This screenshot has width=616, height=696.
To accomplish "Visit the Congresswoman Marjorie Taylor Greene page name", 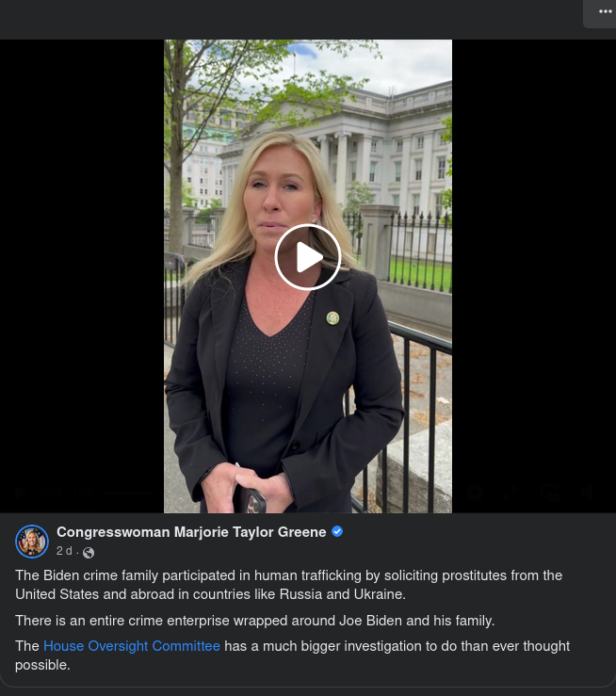I will pos(191,532).
